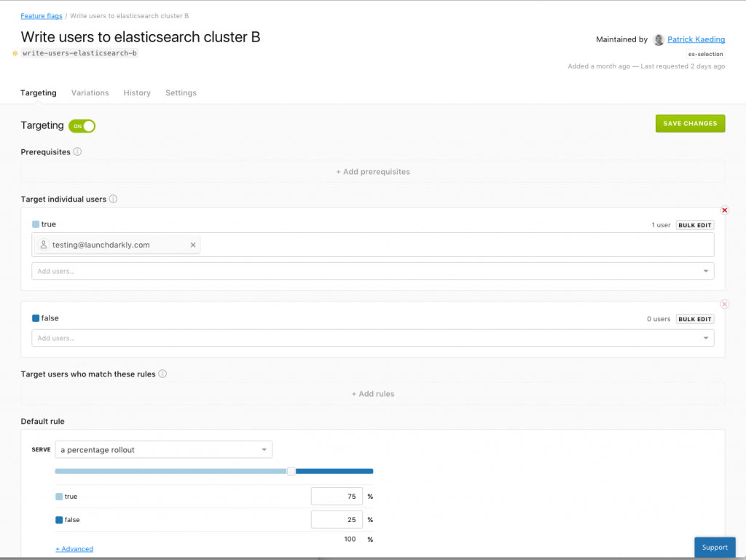Remove the false variation target section
The height and width of the screenshot is (560, 746).
725,304
